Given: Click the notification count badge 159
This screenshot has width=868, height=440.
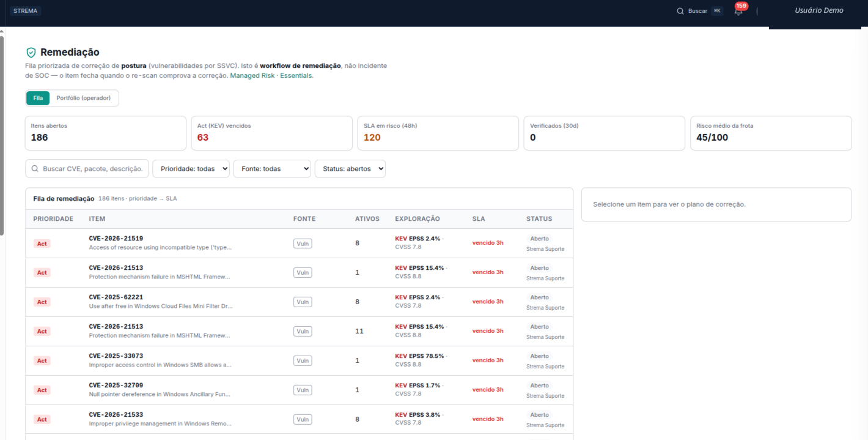Looking at the screenshot, I should (741, 6).
